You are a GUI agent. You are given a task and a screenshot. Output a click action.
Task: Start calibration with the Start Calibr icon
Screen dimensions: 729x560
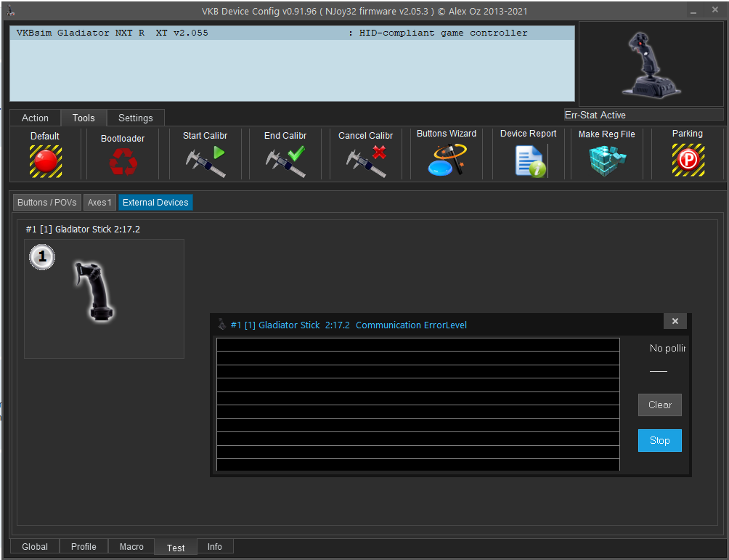click(205, 161)
